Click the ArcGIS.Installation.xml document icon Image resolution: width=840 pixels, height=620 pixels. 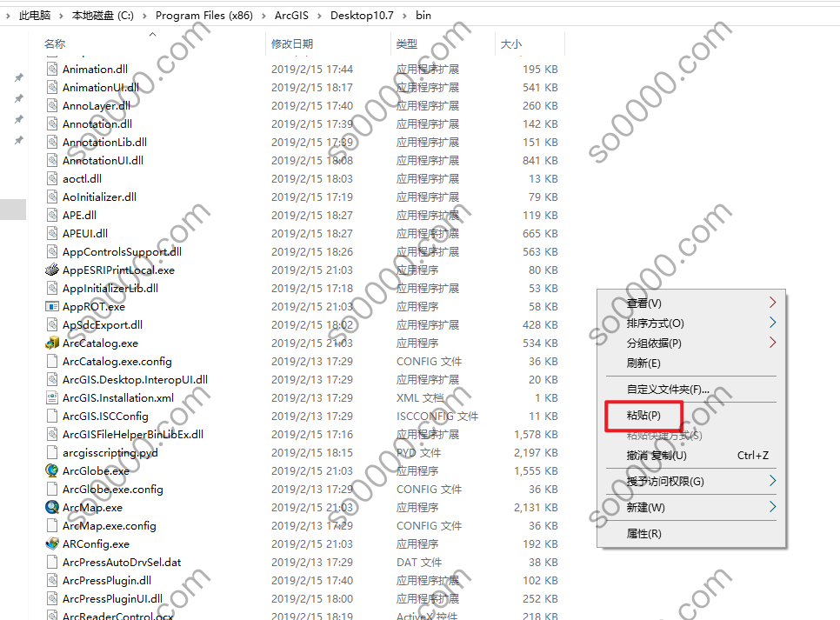pos(52,397)
